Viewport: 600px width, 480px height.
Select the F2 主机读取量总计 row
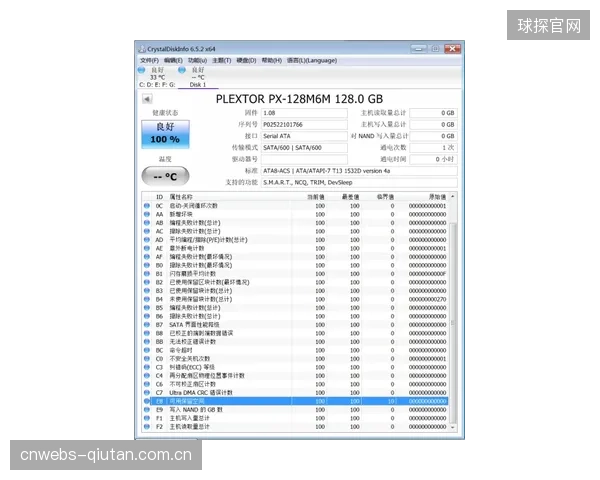295,426
